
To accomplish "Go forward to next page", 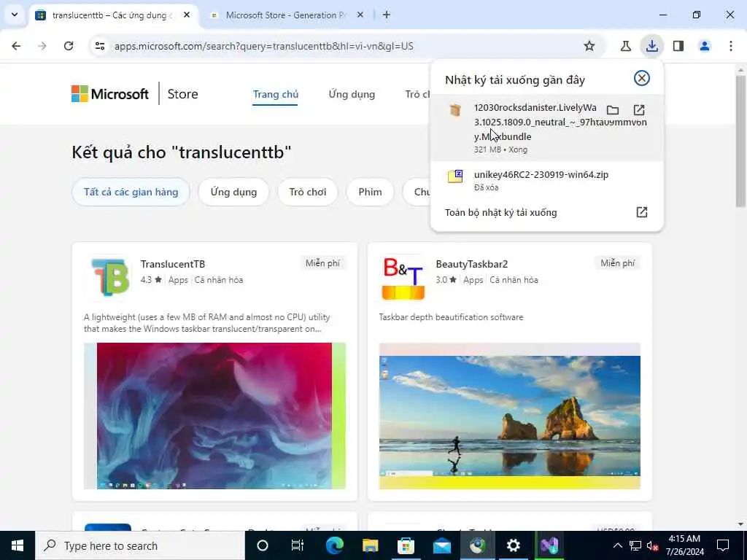I will tap(42, 46).
